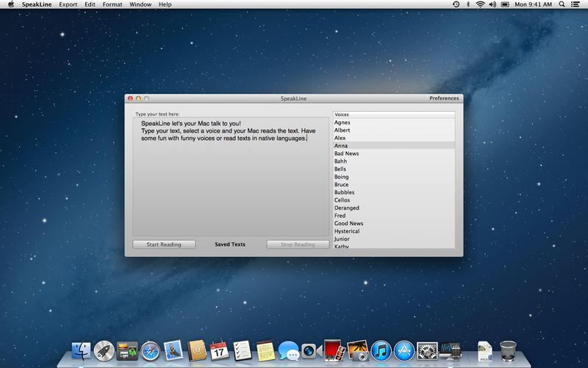Open App Store icon in dock
This screenshot has height=368, width=588.
[404, 352]
